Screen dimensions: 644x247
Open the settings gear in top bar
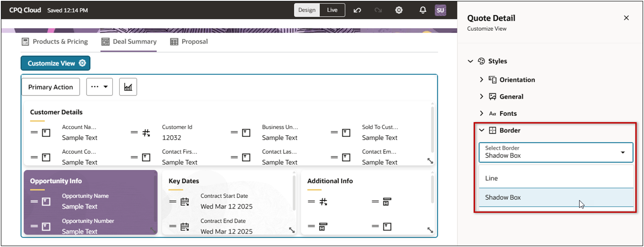[399, 10]
